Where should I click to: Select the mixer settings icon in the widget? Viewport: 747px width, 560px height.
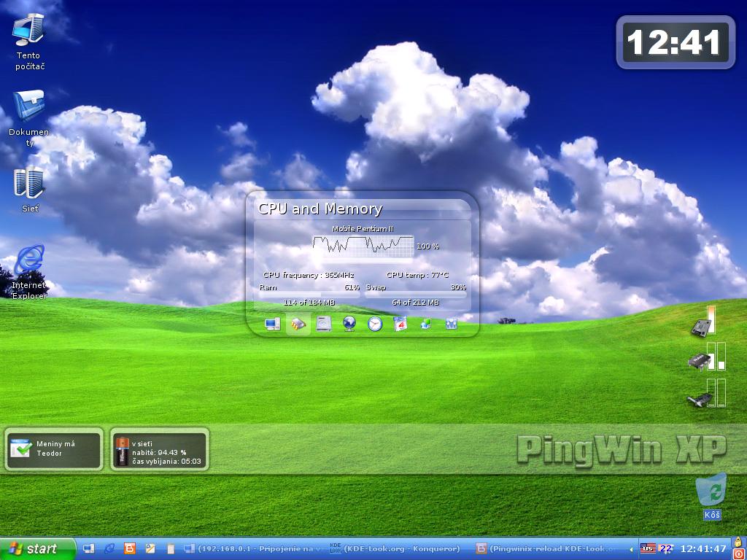(x=451, y=324)
